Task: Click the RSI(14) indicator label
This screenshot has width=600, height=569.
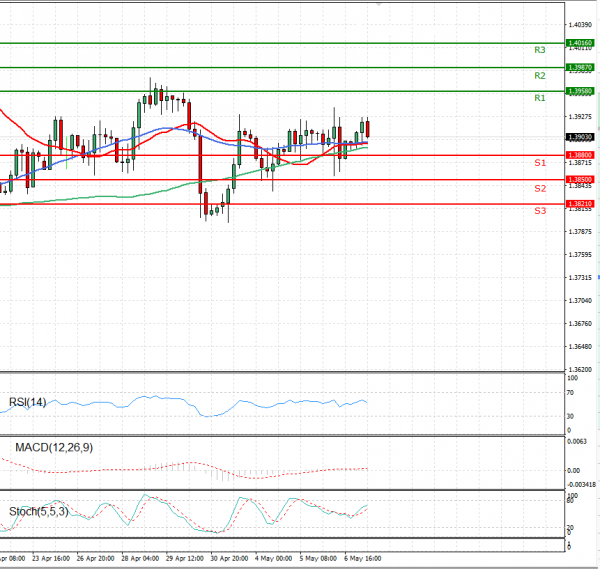Action: click(28, 402)
